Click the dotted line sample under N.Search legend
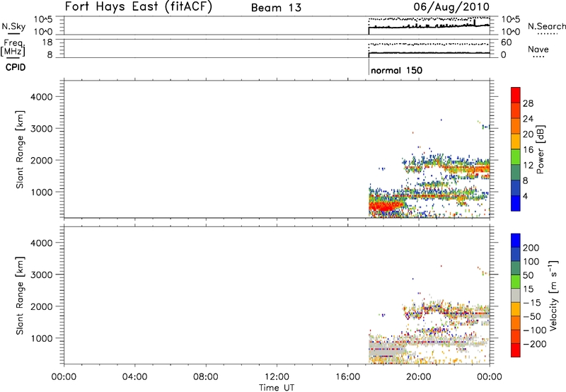The width and height of the screenshot is (566, 392). click(547, 34)
